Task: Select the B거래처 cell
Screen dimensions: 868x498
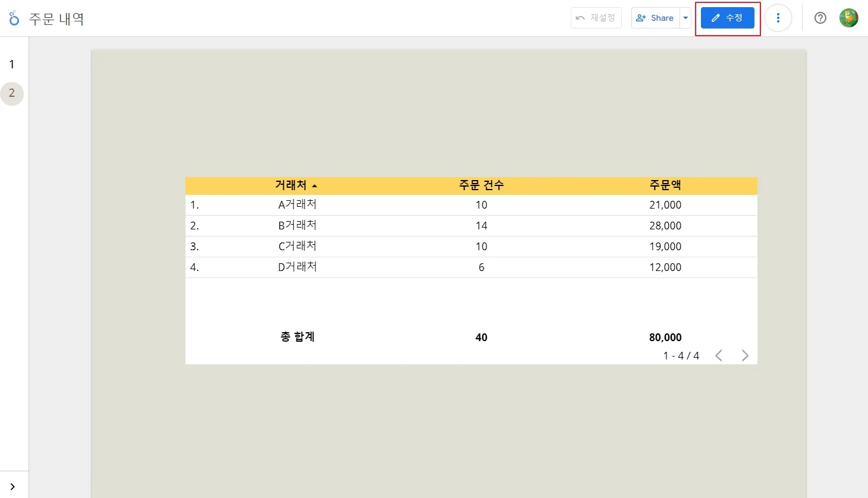Action: (297, 226)
